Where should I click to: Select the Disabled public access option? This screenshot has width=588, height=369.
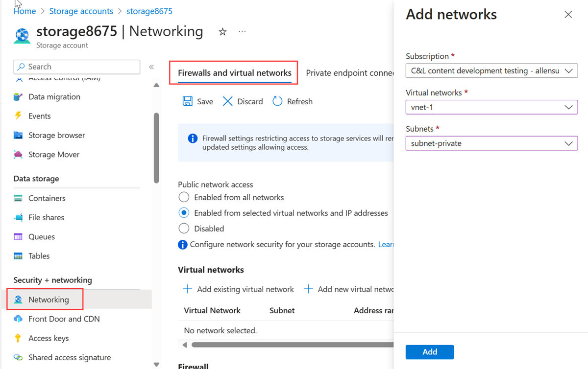pyautogui.click(x=184, y=229)
